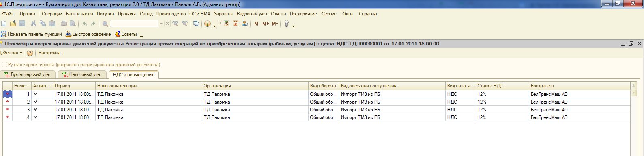Click the Redo arrow icon
This screenshot has width=644, height=156.
(x=93, y=24)
